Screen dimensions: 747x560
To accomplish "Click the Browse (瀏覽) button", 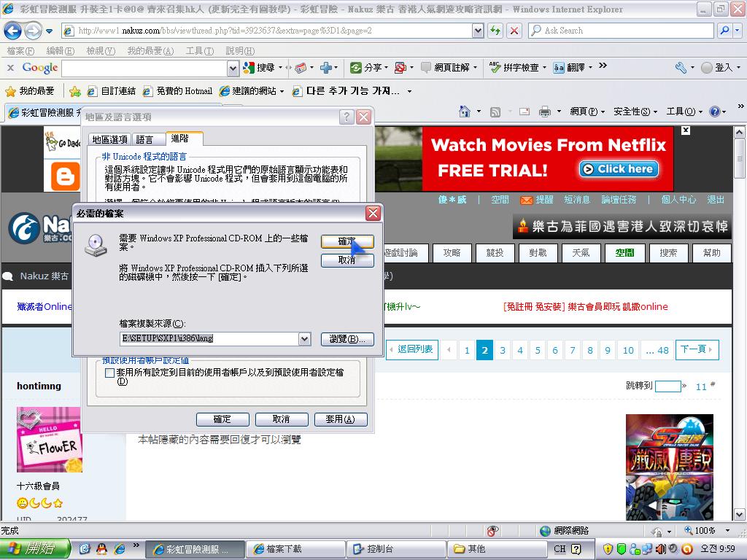I will click(347, 338).
